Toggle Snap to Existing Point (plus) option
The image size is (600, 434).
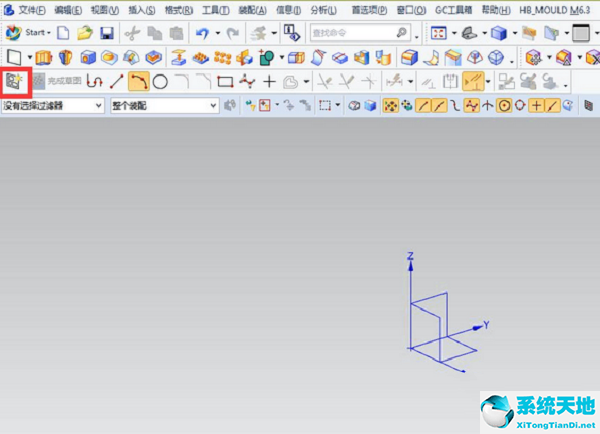536,105
